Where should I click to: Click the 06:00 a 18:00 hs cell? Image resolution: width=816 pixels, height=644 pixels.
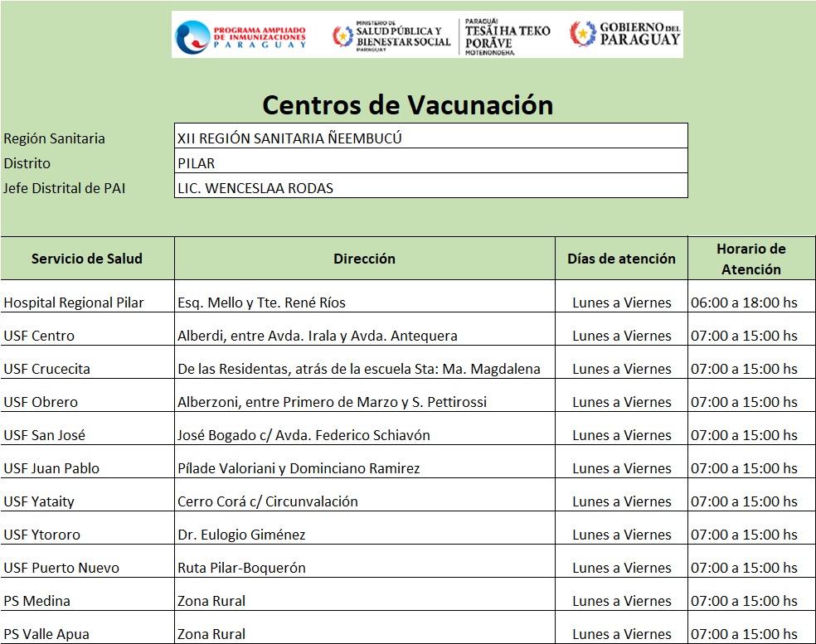744,303
